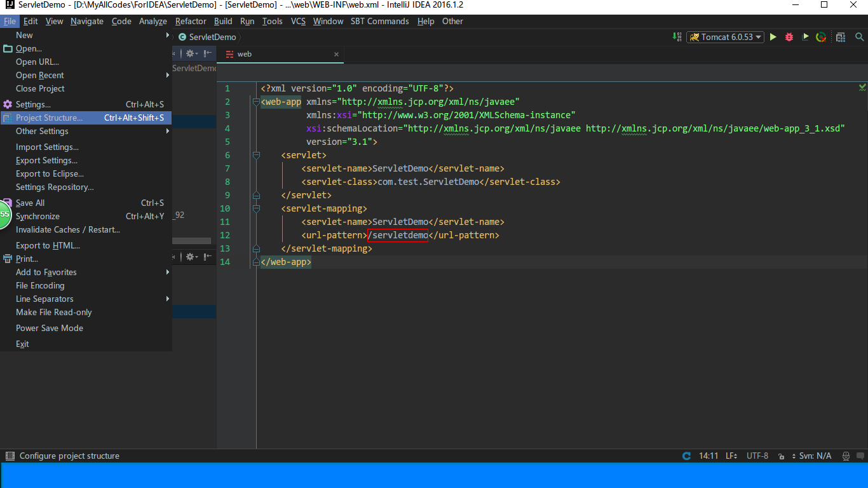Expand Line Separators submenu
868x488 pixels.
tap(86, 299)
